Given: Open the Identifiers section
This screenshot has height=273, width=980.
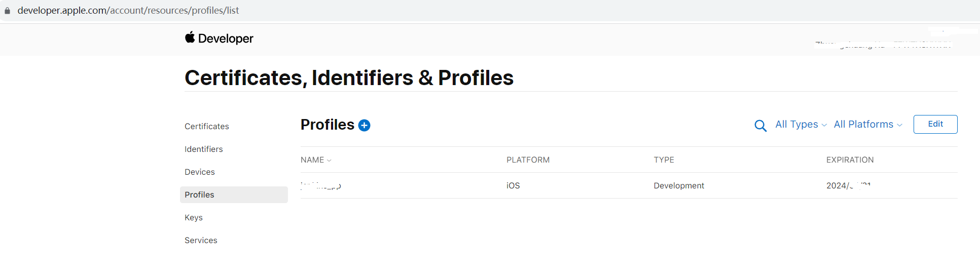Looking at the screenshot, I should pos(204,149).
